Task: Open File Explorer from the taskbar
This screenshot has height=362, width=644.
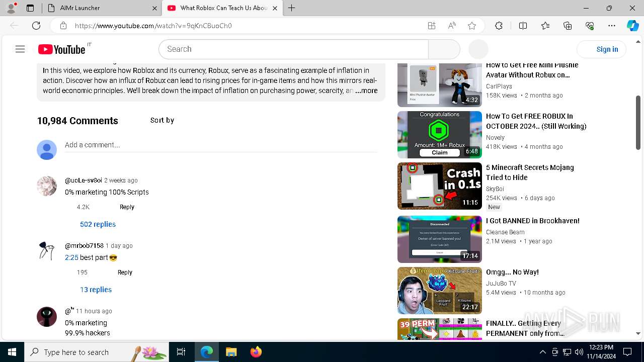Action: (231, 352)
